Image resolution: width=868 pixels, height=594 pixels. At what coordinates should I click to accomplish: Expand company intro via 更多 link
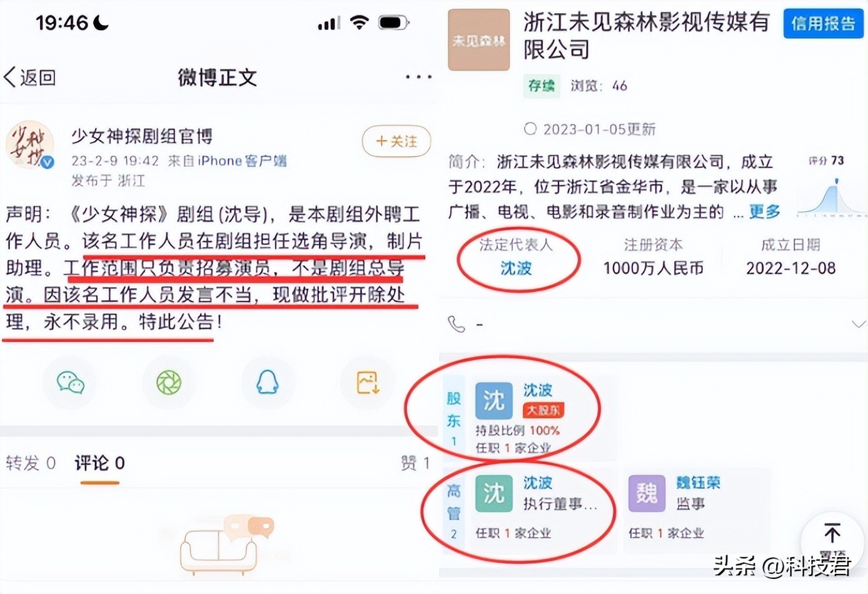(x=765, y=212)
